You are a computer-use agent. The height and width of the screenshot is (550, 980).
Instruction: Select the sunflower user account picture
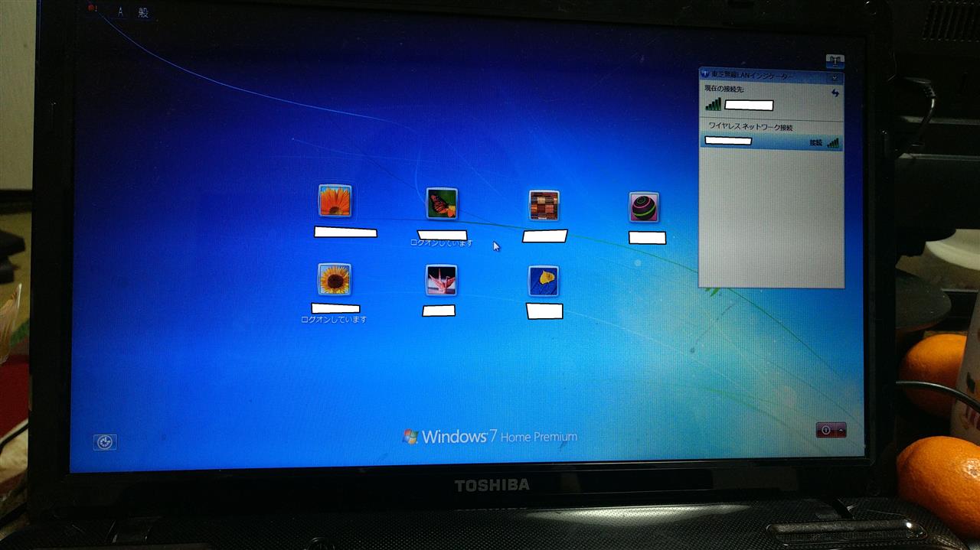tap(335, 279)
